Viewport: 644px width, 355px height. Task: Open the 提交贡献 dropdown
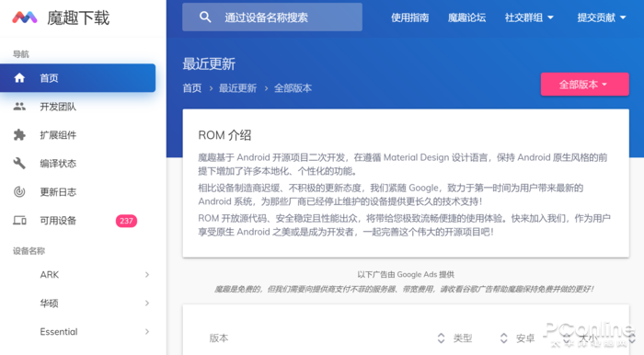(x=602, y=17)
